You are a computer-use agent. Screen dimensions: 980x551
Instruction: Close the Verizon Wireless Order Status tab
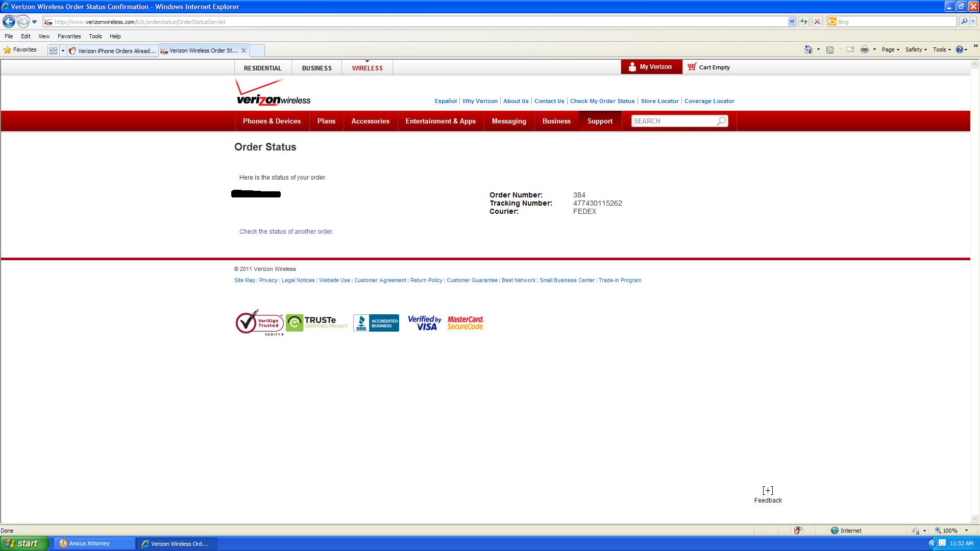click(x=243, y=51)
